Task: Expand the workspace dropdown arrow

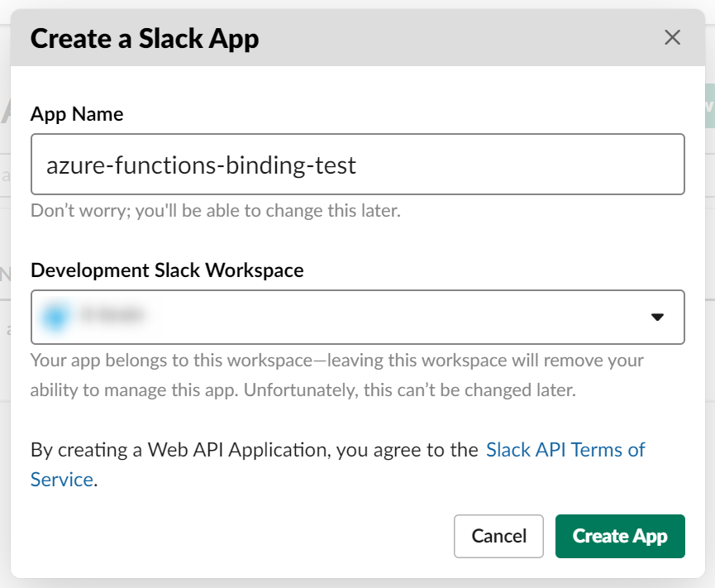Action: [658, 317]
